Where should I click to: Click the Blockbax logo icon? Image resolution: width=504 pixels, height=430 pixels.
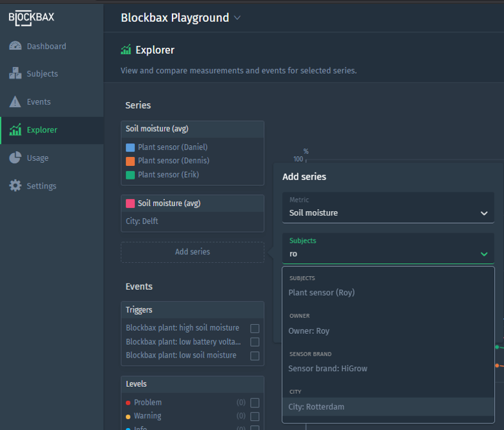tap(31, 17)
